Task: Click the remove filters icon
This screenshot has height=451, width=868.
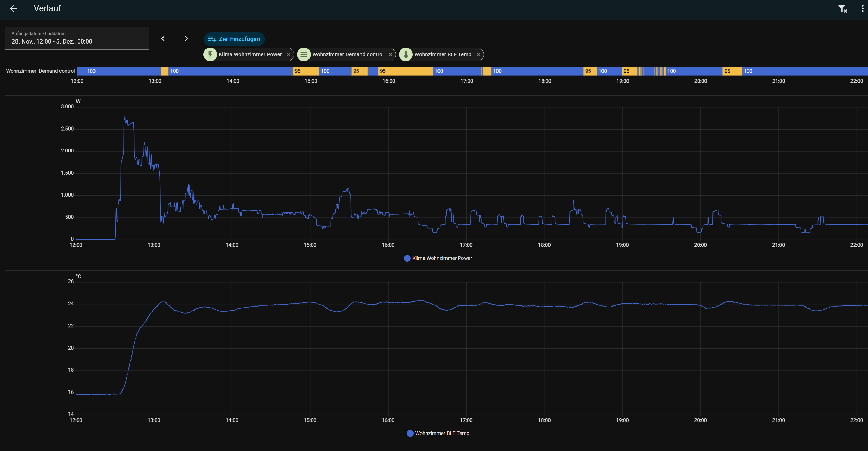Action: tap(843, 9)
